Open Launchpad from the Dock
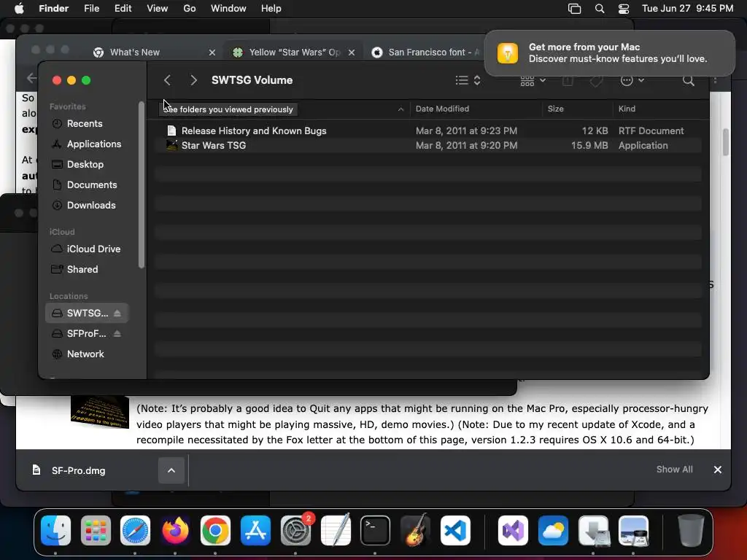The width and height of the screenshot is (747, 560). [96, 531]
